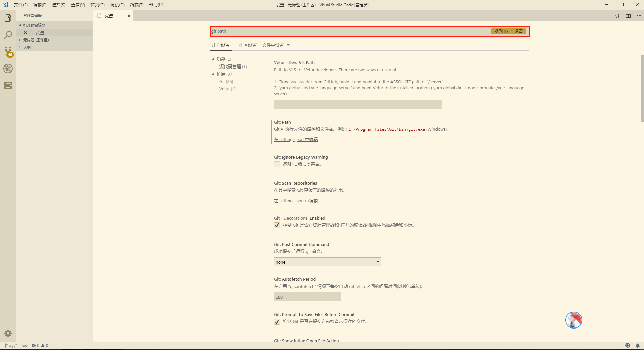This screenshot has height=350, width=644.
Task: Open the errors and warnings count in status bar
Action: (40, 345)
